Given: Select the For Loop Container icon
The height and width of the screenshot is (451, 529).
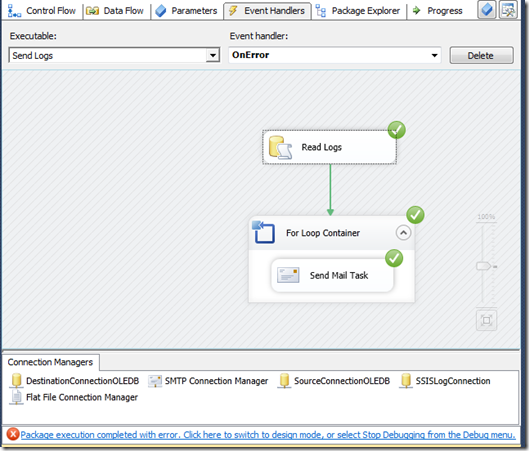Looking at the screenshot, I should (263, 232).
